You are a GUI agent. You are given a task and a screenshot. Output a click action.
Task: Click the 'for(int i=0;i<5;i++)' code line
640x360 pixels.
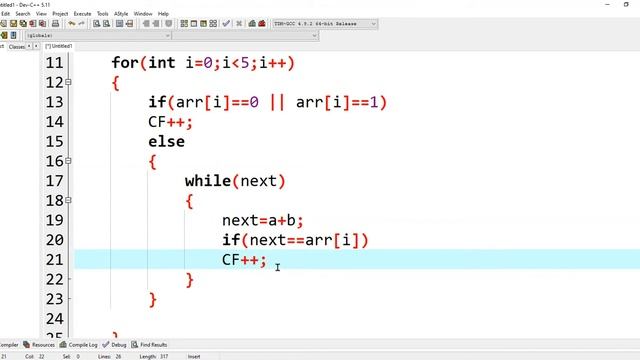click(203, 63)
